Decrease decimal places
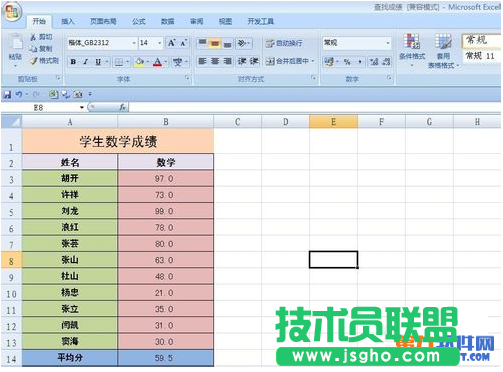Image resolution: width=503 pixels, height=372 pixels. click(x=386, y=62)
